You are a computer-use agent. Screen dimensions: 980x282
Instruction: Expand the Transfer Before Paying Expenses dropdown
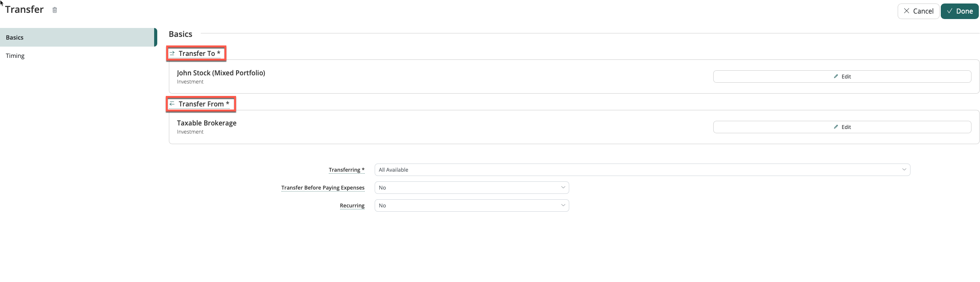coord(471,188)
